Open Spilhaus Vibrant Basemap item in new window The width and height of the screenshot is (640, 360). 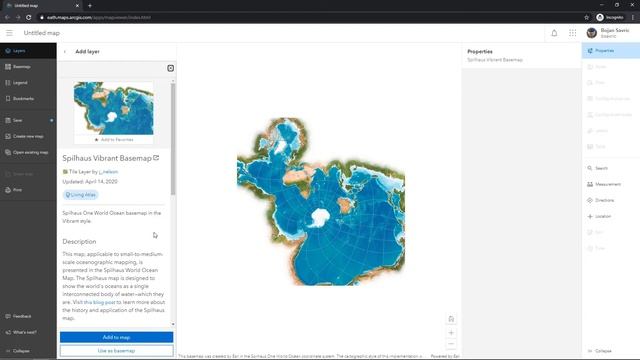point(156,158)
